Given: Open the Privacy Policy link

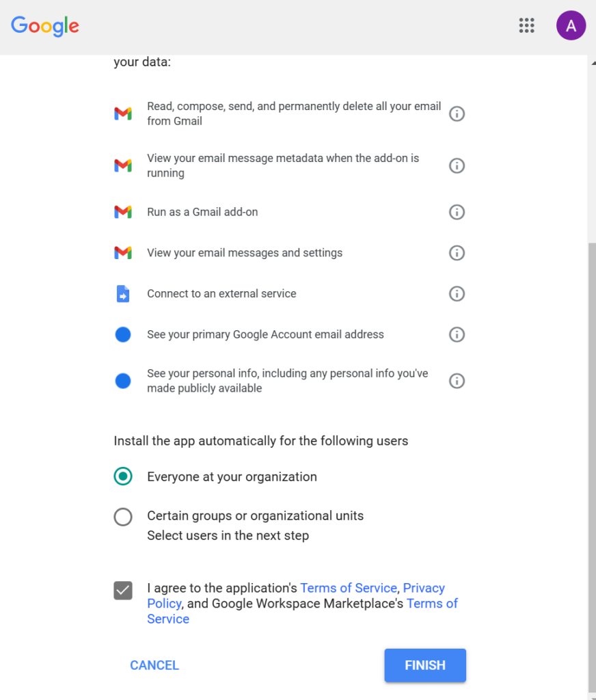Looking at the screenshot, I should tap(424, 588).
